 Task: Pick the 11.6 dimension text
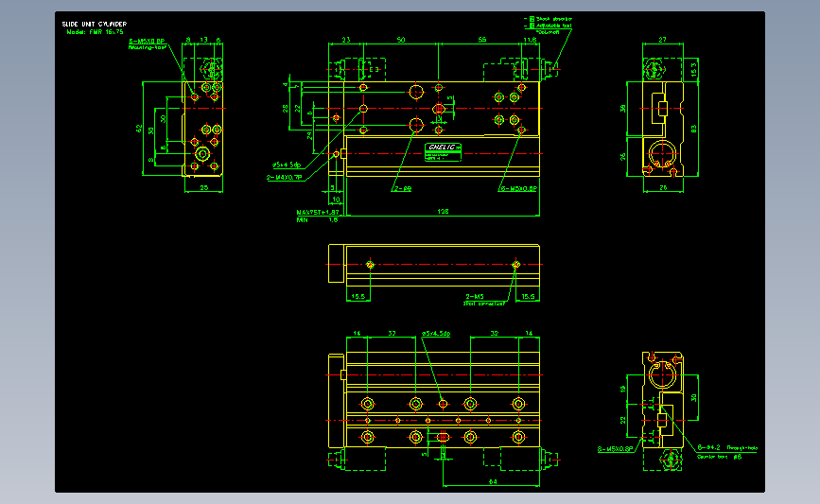click(x=530, y=40)
